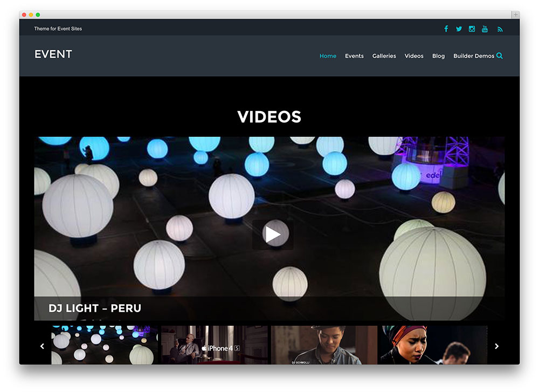This screenshot has height=392, width=539.
Task: Click the VIDEOS section heading
Action: 269,117
